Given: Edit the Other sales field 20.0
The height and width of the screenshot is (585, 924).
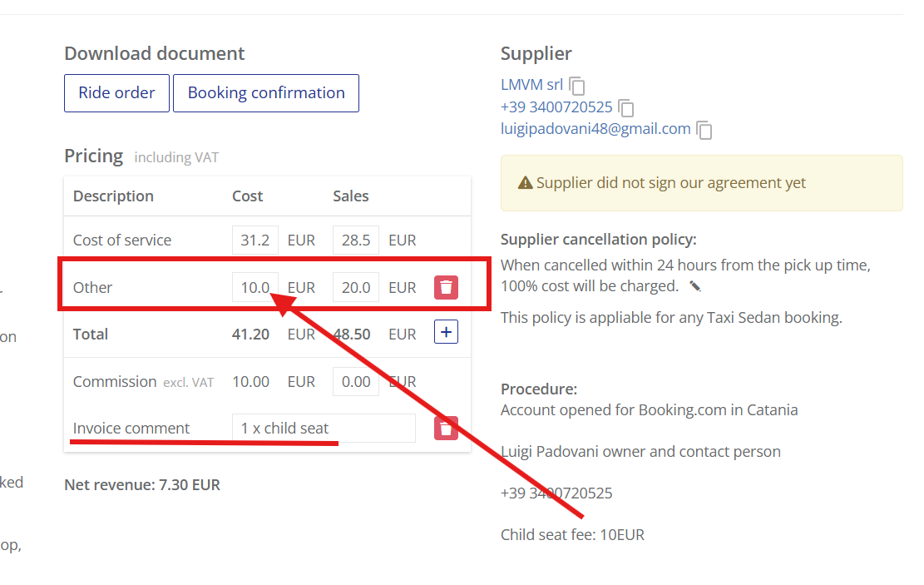Looking at the screenshot, I should [356, 287].
